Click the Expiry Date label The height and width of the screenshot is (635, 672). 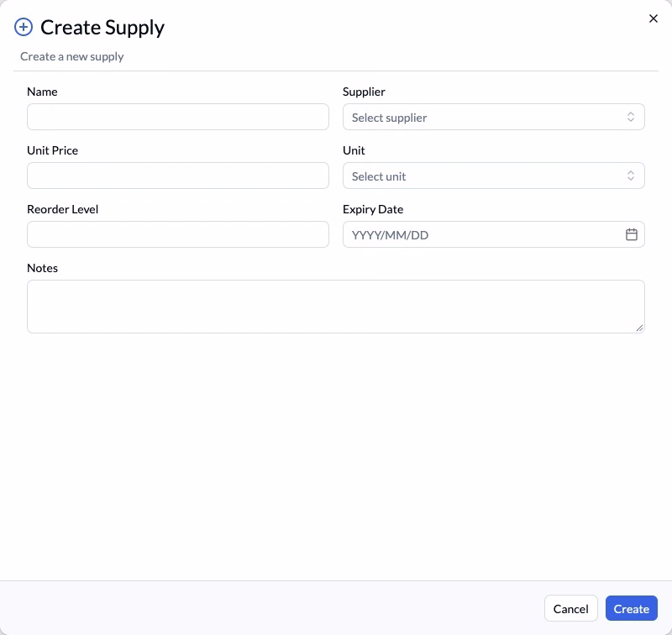pos(373,209)
